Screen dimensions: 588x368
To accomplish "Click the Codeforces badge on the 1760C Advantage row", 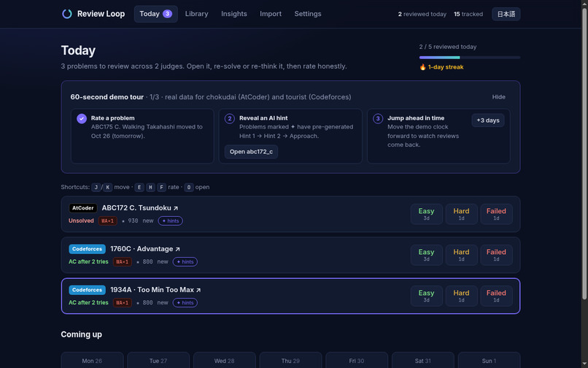I will point(87,249).
